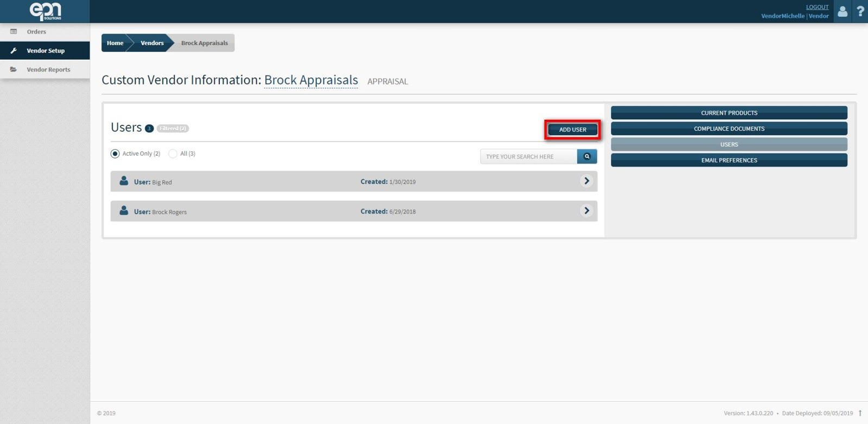Open COMPLIANCE DOCUMENTS section
Screen dimensions: 868x424
click(729, 129)
